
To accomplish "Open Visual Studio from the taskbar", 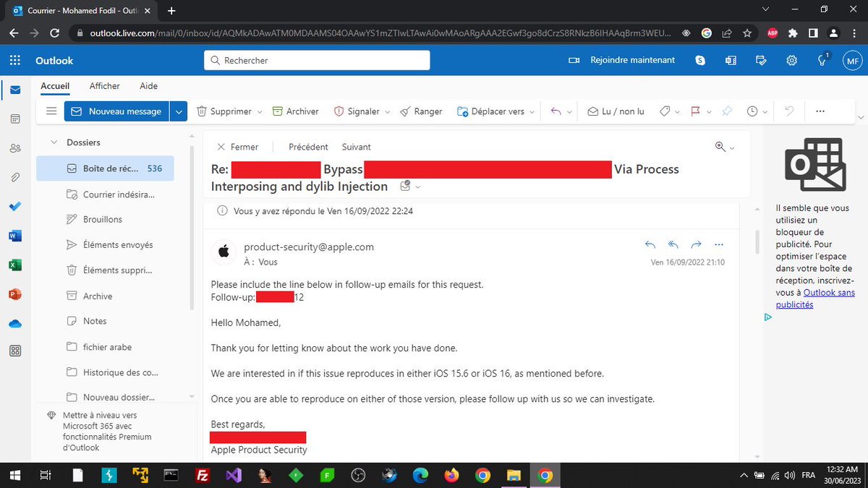I will pyautogui.click(x=233, y=475).
